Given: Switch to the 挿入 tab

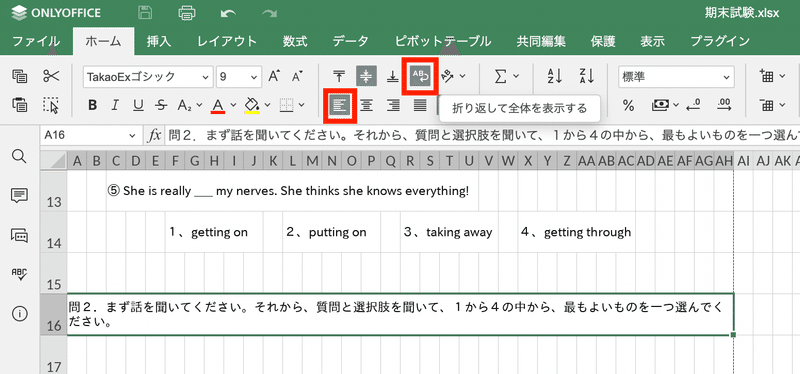Looking at the screenshot, I should (x=159, y=41).
